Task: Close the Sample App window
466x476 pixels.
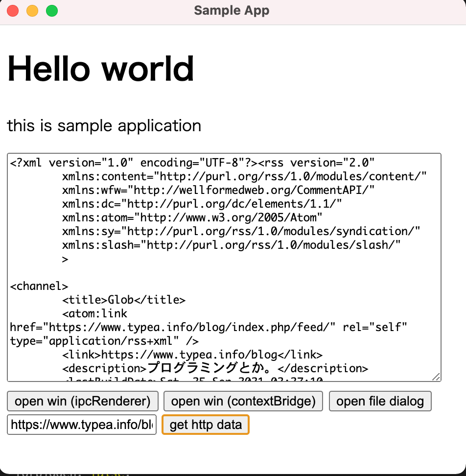Action: [x=13, y=11]
